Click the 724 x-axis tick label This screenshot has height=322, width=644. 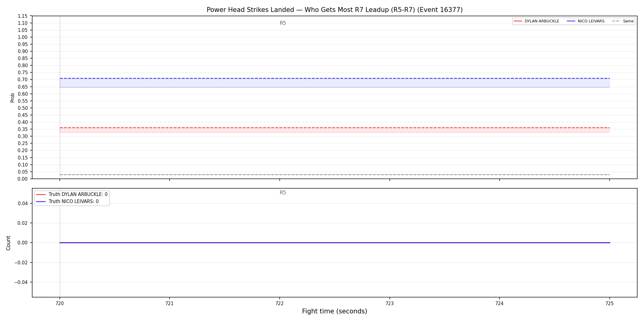500,303
